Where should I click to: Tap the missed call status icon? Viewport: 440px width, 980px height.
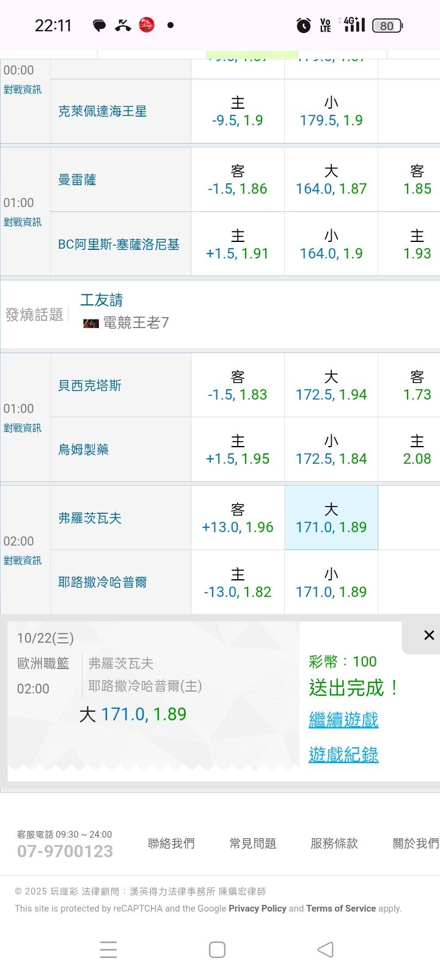coord(123,26)
